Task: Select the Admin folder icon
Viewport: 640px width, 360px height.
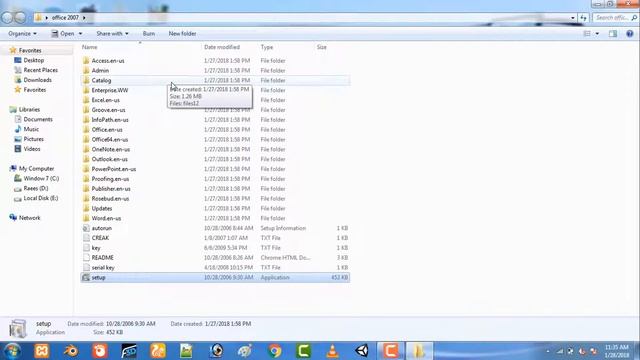Action: pos(86,70)
